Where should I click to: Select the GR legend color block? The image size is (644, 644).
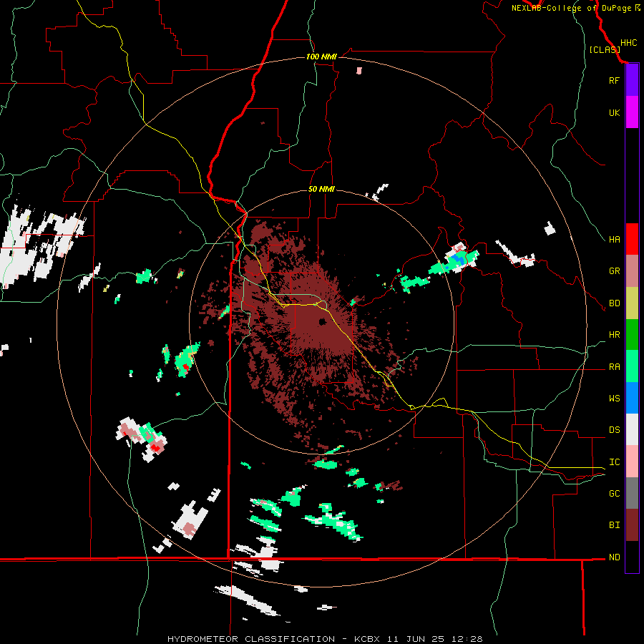point(632,270)
